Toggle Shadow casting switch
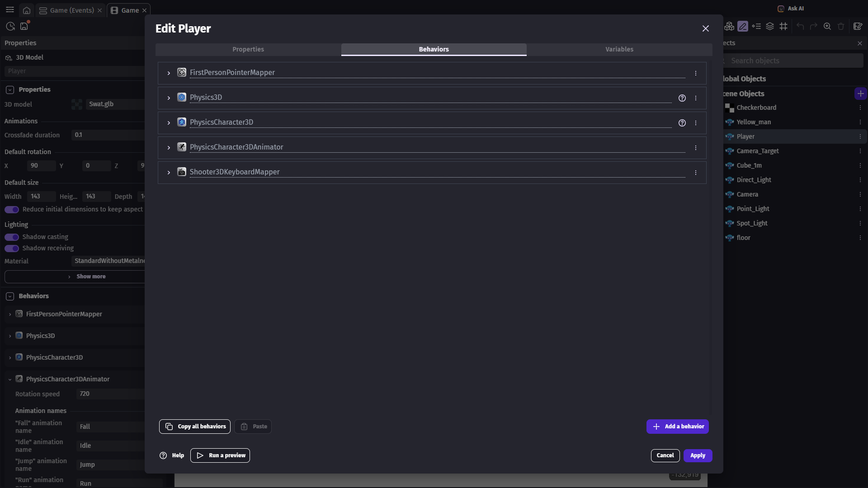 pyautogui.click(x=12, y=237)
